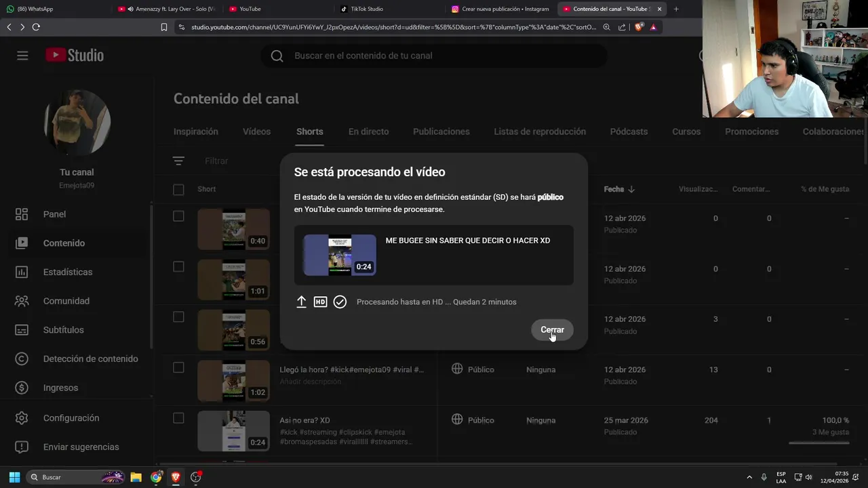Click the Visualizaciones column header
The width and height of the screenshot is (868, 488).
[698, 189]
